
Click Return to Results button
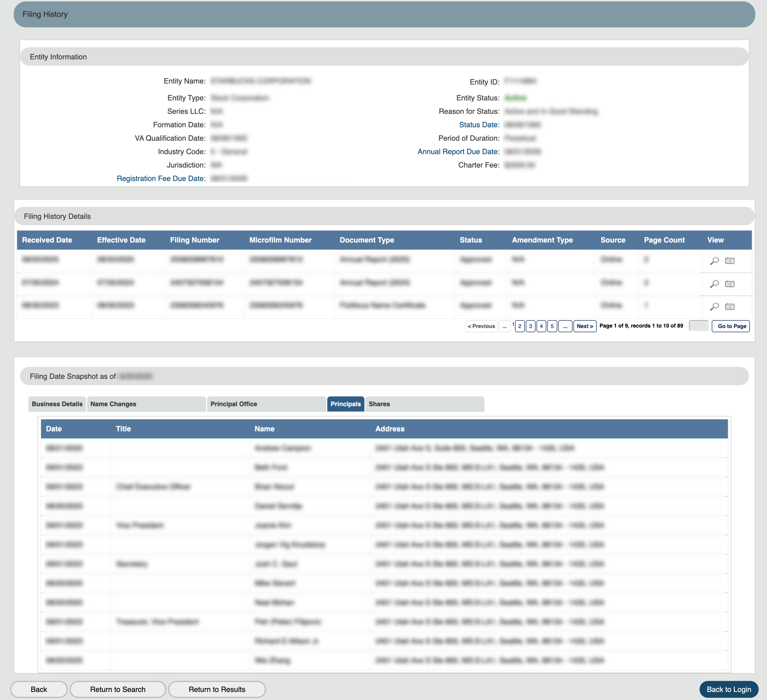pyautogui.click(x=217, y=689)
